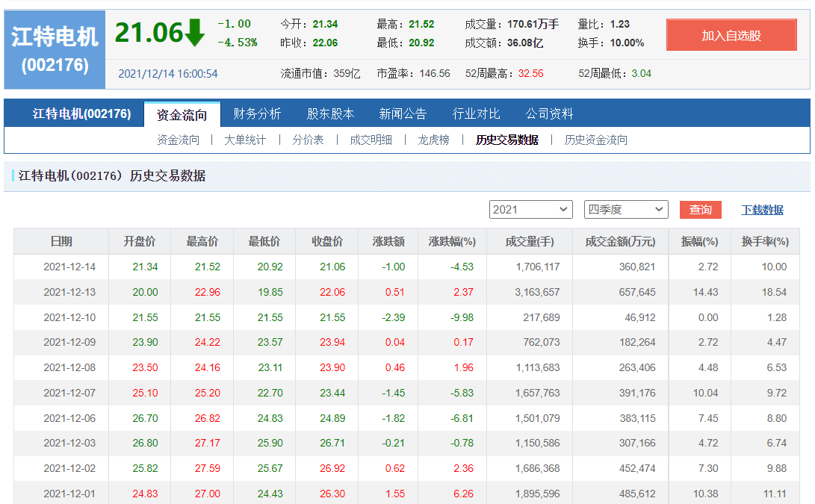
Task: Open the 2021 year dropdown
Action: [530, 209]
